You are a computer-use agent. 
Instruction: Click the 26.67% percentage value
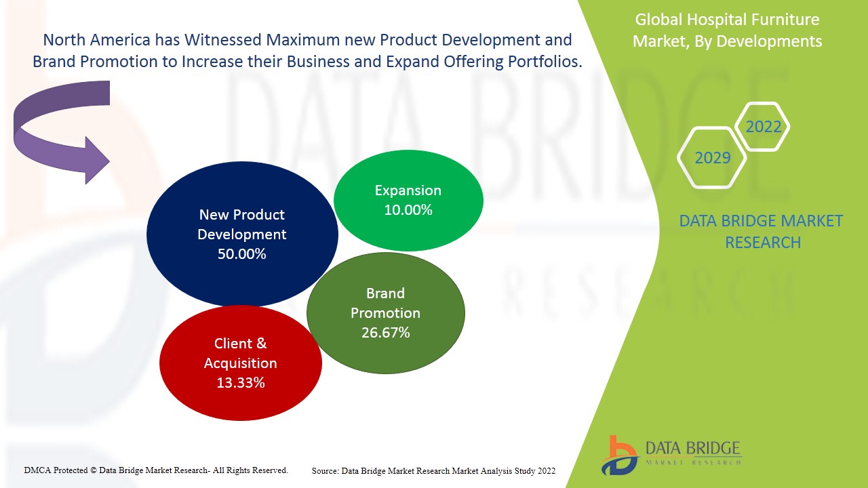[x=385, y=333]
